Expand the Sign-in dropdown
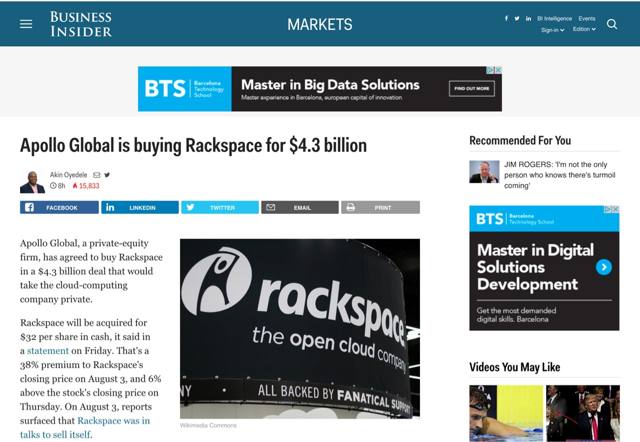The height and width of the screenshot is (442, 640). click(553, 30)
